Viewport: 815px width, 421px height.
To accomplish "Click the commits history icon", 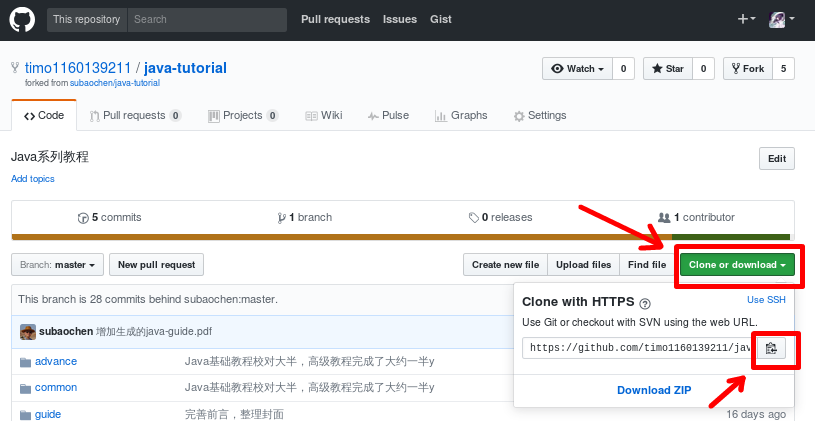I will (x=83, y=218).
